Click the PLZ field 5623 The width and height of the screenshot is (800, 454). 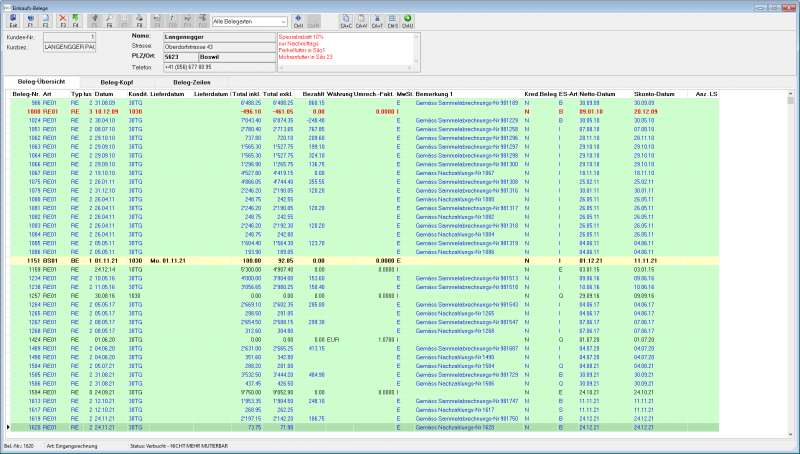coord(181,57)
